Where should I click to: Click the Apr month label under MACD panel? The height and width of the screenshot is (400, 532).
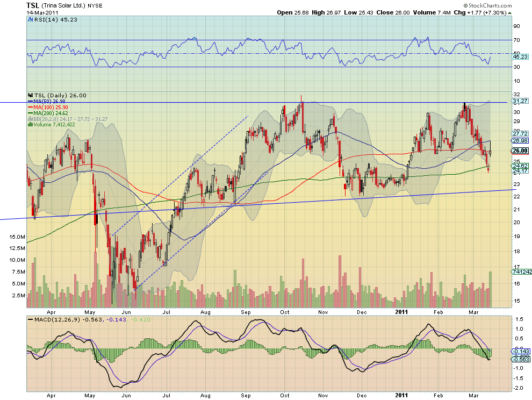click(x=51, y=396)
